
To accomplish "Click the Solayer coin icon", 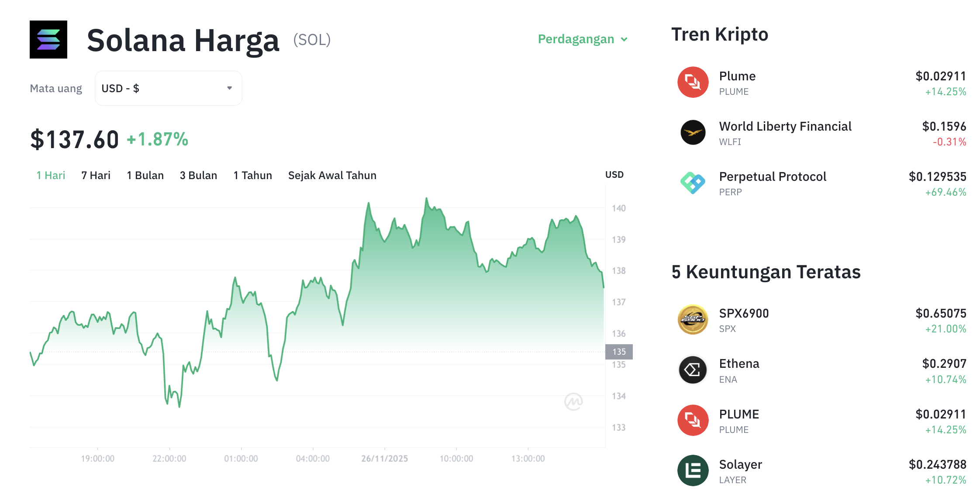I will click(x=692, y=470).
